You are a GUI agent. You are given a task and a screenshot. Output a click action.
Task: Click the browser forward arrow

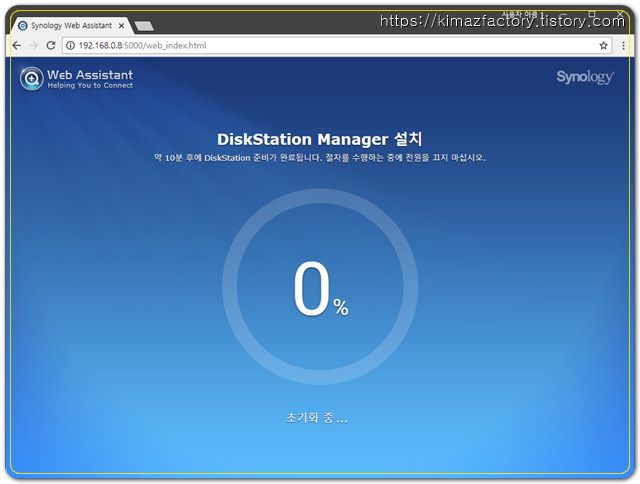(x=34, y=45)
